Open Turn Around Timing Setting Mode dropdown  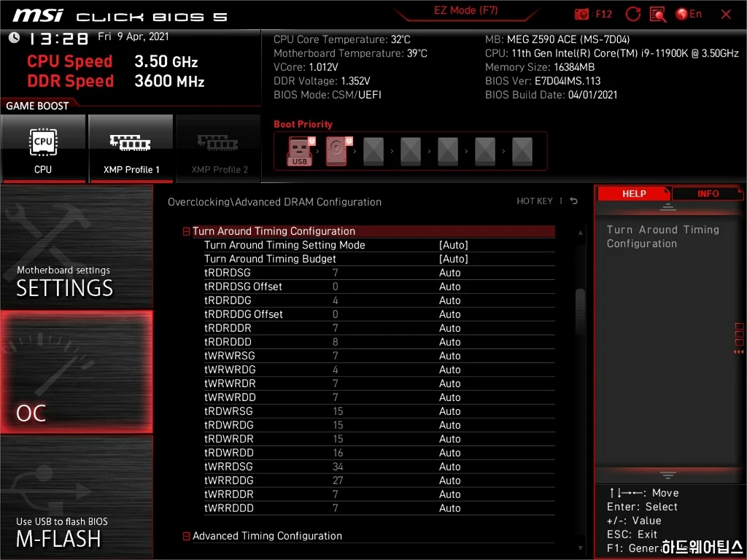click(x=453, y=245)
